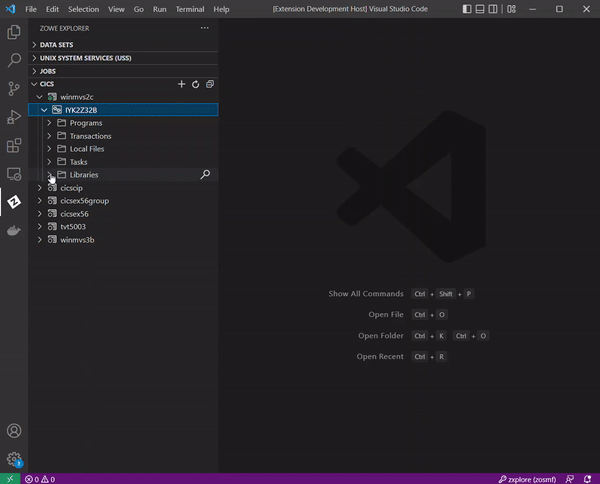Open Zowe Explorer more actions ellipsis

[205, 28]
